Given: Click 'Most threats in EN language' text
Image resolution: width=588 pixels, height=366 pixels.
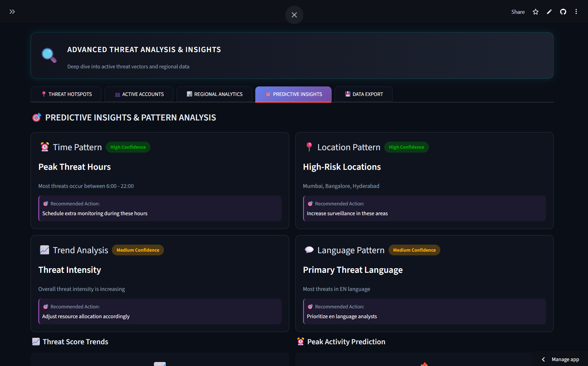Looking at the screenshot, I should [336, 289].
